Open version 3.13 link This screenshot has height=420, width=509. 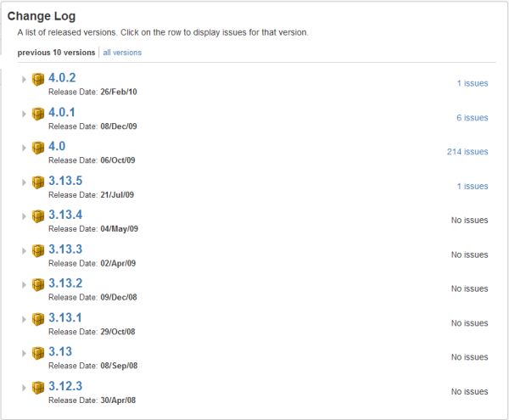click(x=60, y=352)
